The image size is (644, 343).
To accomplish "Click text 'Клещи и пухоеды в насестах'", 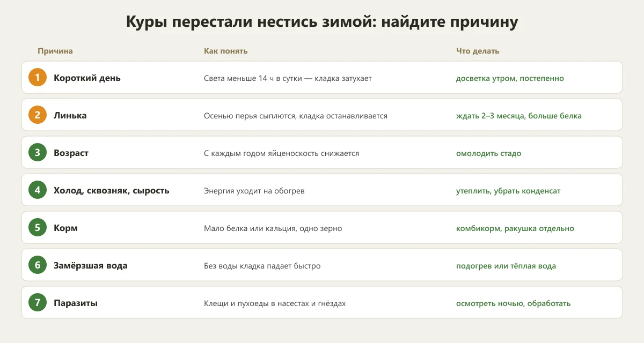I will pyautogui.click(x=257, y=303).
